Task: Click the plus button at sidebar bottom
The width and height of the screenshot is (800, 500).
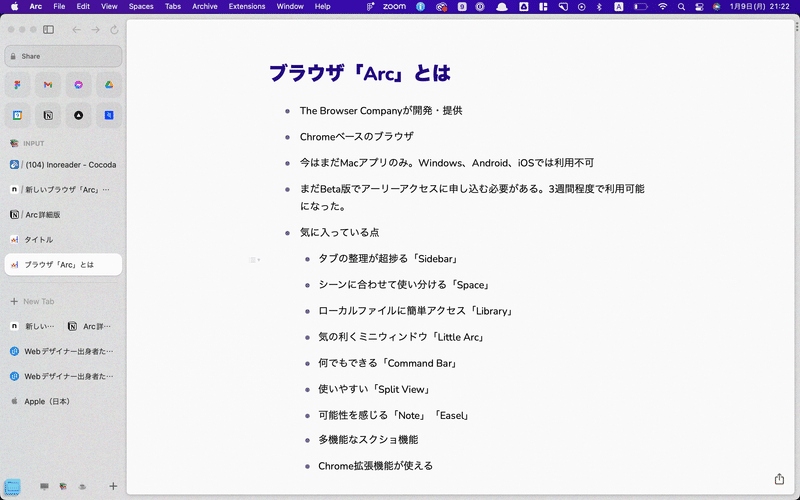Action: pos(113,486)
